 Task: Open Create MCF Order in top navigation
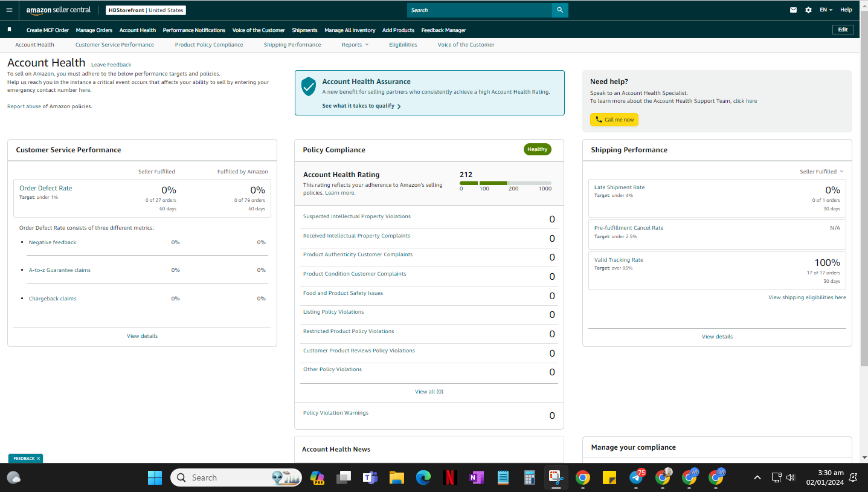coord(48,30)
